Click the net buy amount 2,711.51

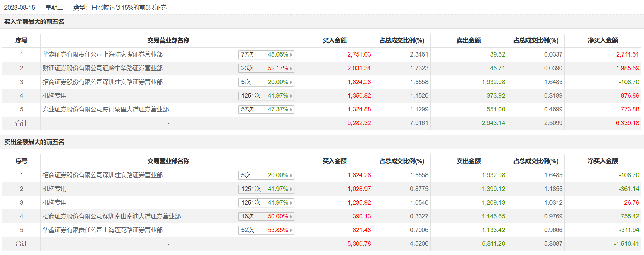click(x=627, y=54)
